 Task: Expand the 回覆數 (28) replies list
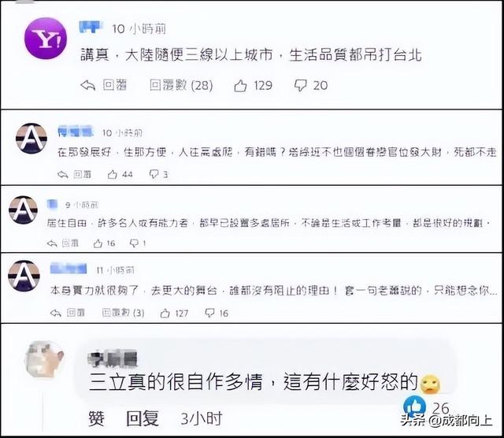click(181, 86)
